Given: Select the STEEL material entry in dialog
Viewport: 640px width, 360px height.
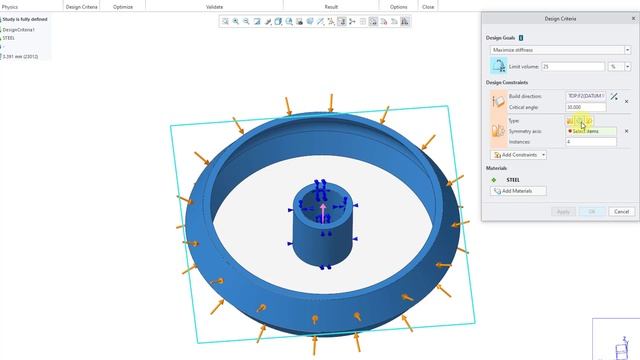Looking at the screenshot, I should (513, 180).
